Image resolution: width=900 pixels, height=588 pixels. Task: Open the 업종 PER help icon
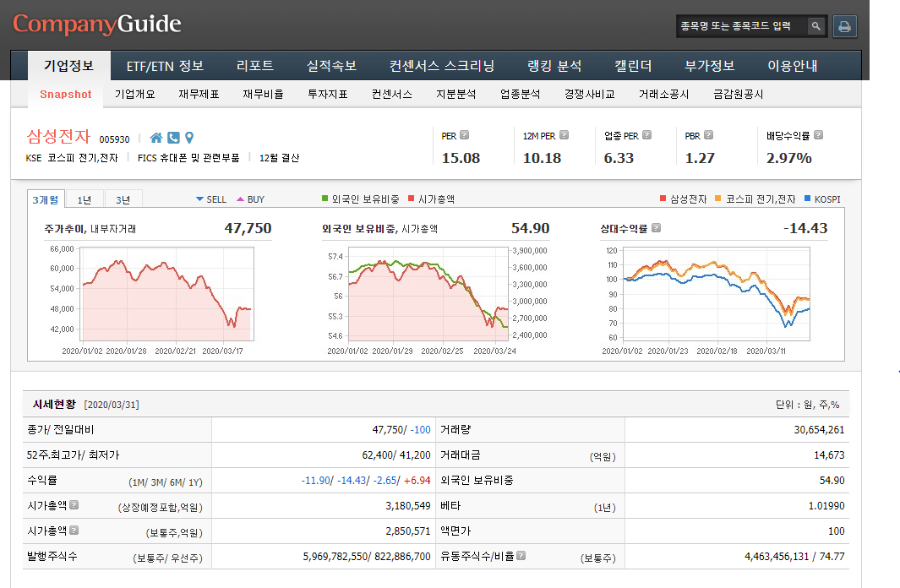646,135
